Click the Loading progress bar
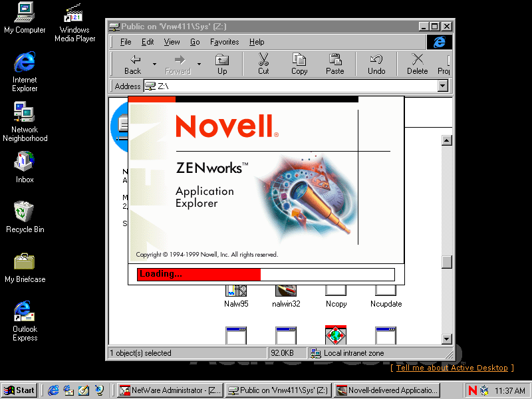The height and width of the screenshot is (399, 532). coord(265,275)
